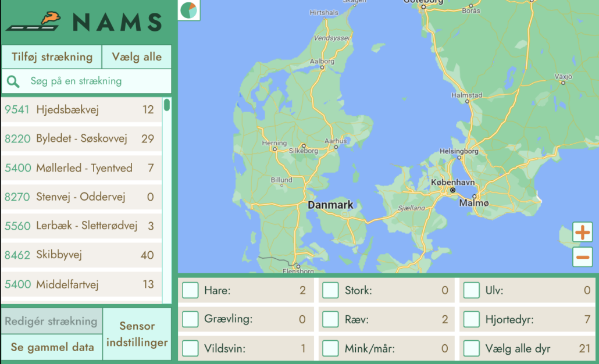Screen dimensions: 599x364
Task: Click the København city marker on map
Action: [x=451, y=190]
